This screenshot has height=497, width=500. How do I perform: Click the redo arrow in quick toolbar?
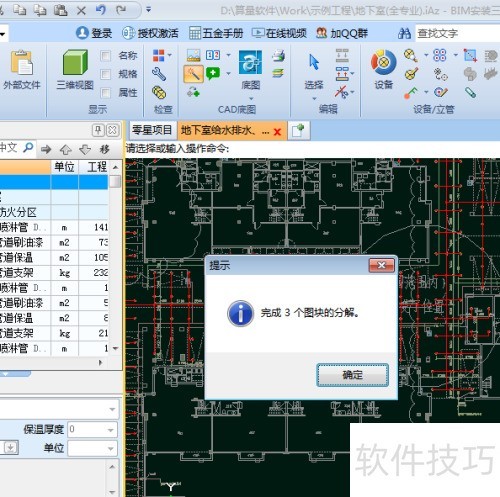(121, 10)
